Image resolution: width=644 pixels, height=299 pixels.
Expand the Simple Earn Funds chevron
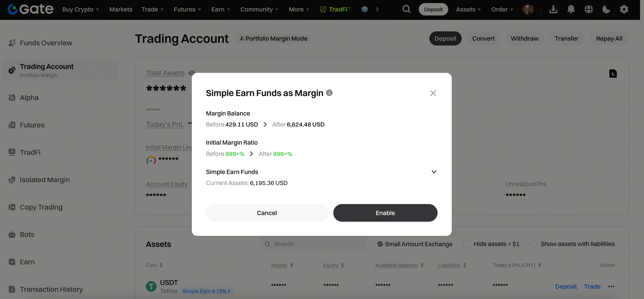434,172
